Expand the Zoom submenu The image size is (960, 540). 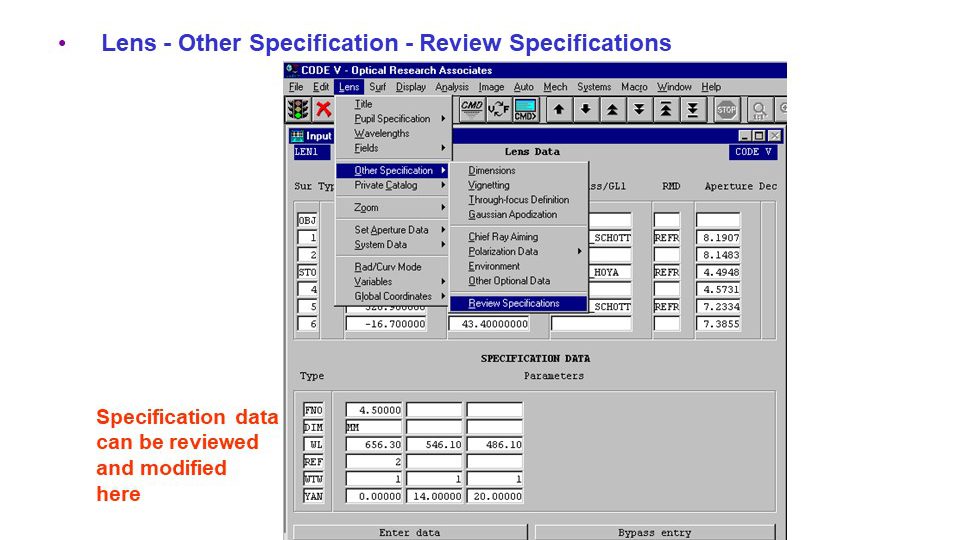[392, 208]
